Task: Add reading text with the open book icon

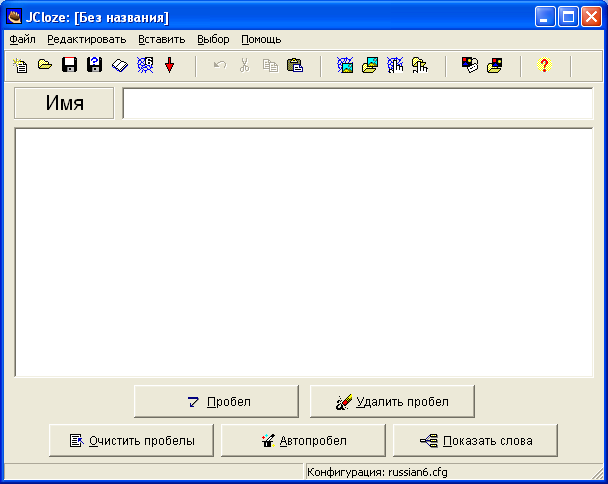Action: [x=120, y=65]
